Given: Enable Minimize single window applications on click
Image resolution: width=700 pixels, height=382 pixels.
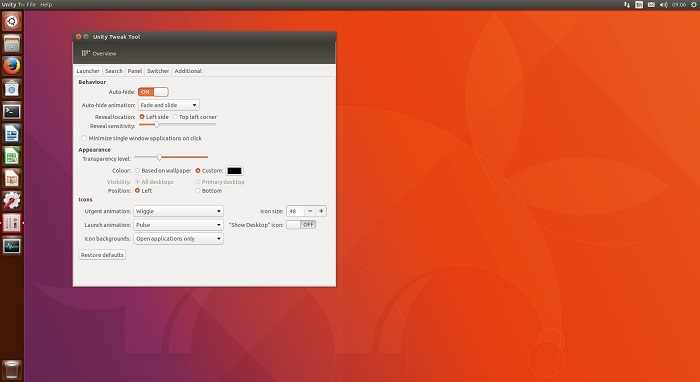Looking at the screenshot, I should [142, 138].
